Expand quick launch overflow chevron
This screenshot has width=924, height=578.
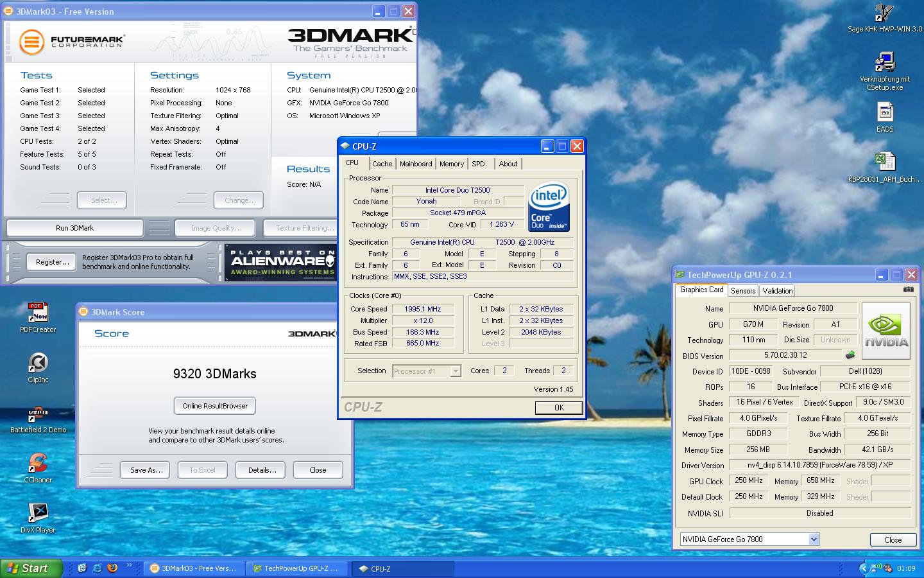click(130, 566)
